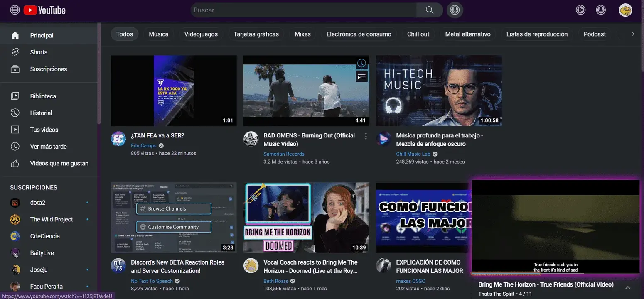The width and height of the screenshot is (644, 299).
Task: Open three-dot menu for BAD OMENS video
Action: (x=366, y=136)
